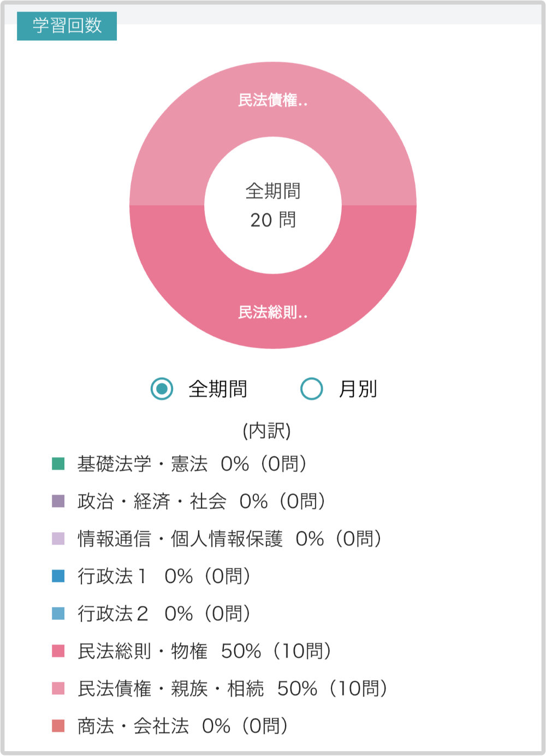This screenshot has width=546, height=756.
Task: Click the lavender 情報通信 legend swatch
Action: 58,539
